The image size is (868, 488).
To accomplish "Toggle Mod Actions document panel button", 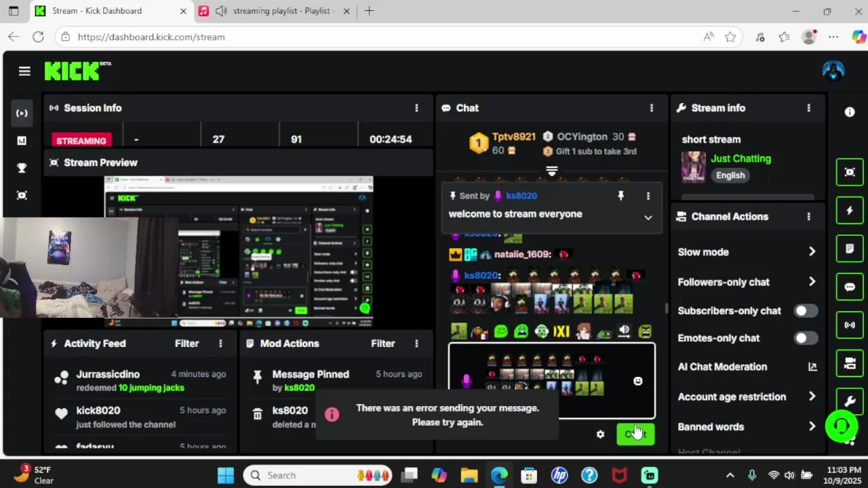I will coord(850,249).
